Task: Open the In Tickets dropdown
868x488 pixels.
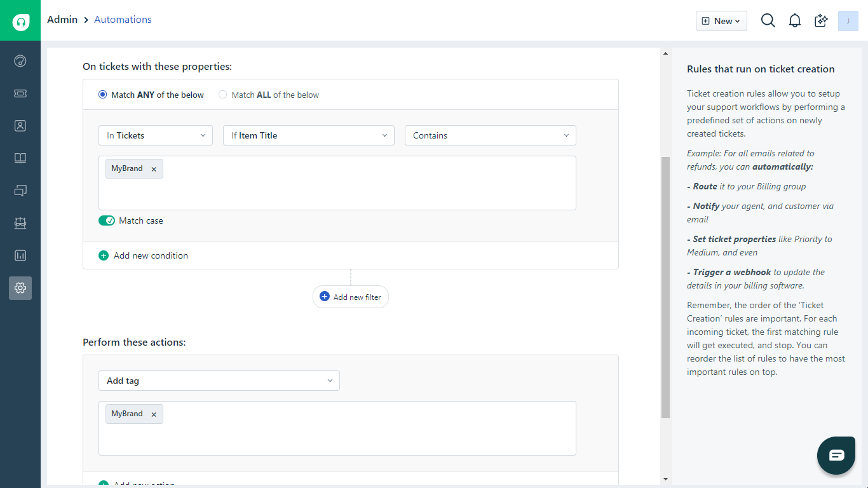Action: click(x=156, y=135)
